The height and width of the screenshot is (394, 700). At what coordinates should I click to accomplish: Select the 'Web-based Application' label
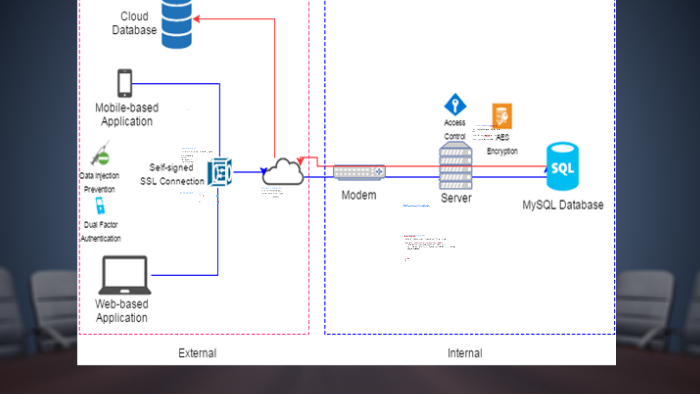(121, 311)
